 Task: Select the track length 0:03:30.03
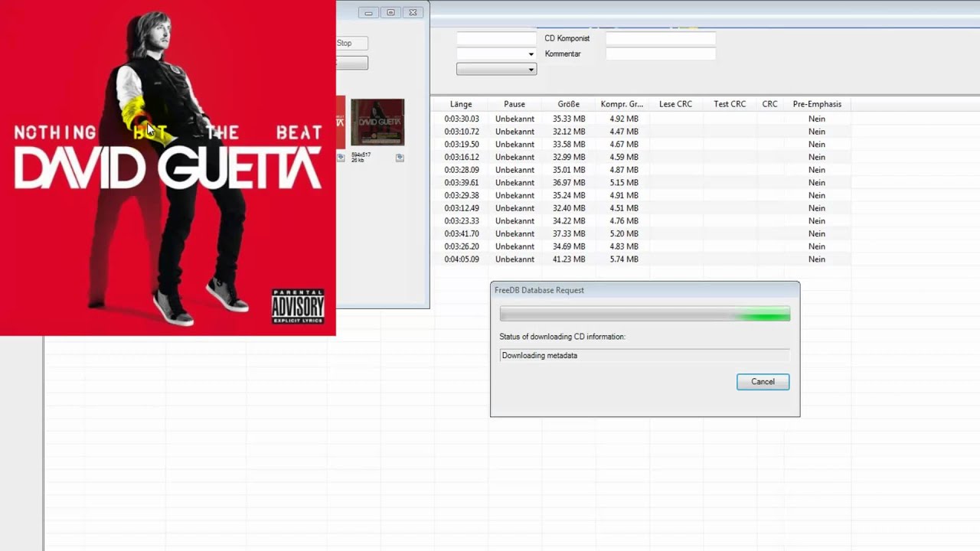[462, 119]
